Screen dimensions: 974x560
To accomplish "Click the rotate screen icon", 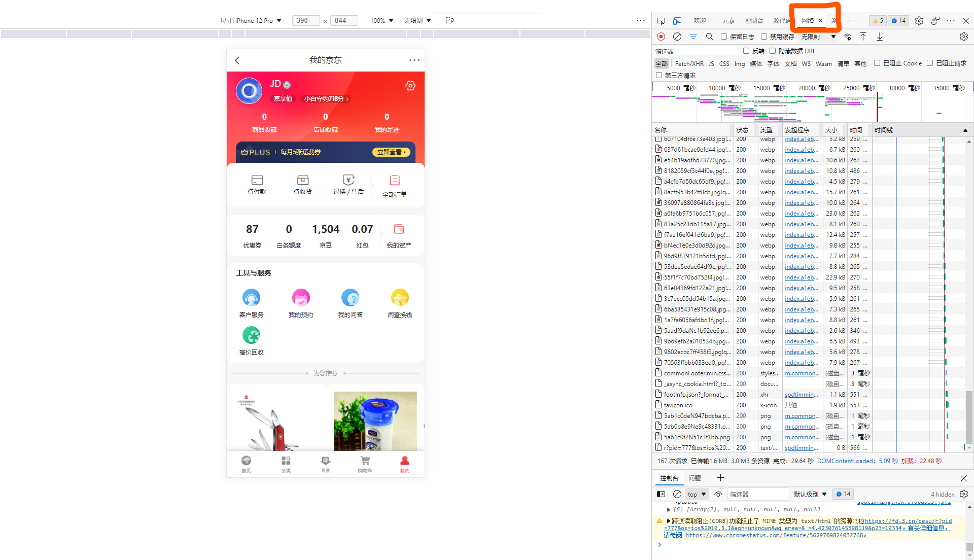I will (449, 20).
